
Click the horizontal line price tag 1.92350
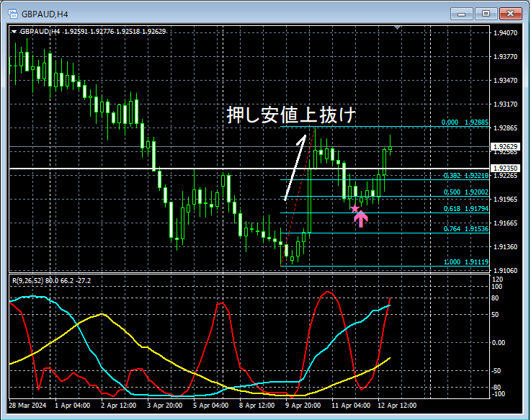tap(505, 169)
